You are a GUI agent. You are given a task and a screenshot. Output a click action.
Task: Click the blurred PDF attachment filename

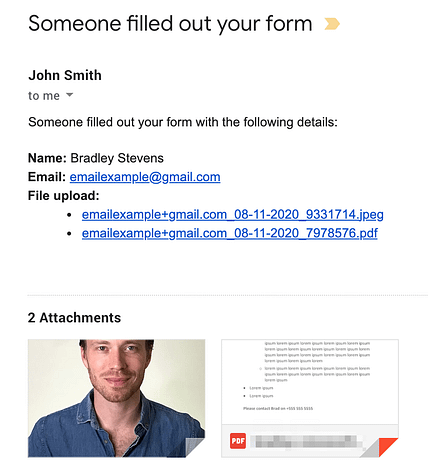(x=306, y=441)
